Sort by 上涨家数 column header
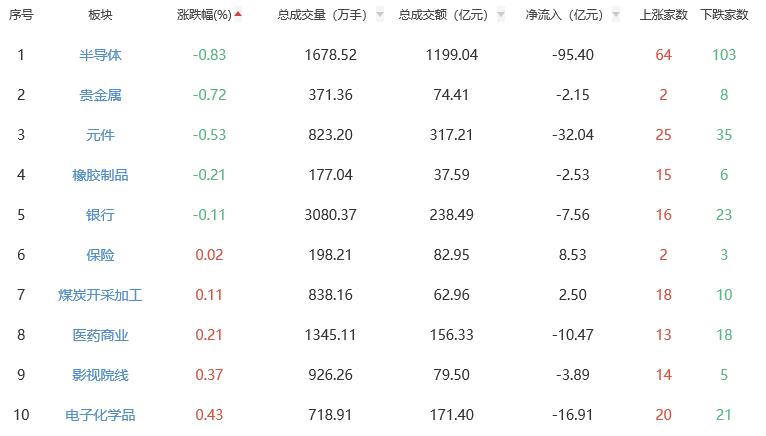 tap(662, 16)
